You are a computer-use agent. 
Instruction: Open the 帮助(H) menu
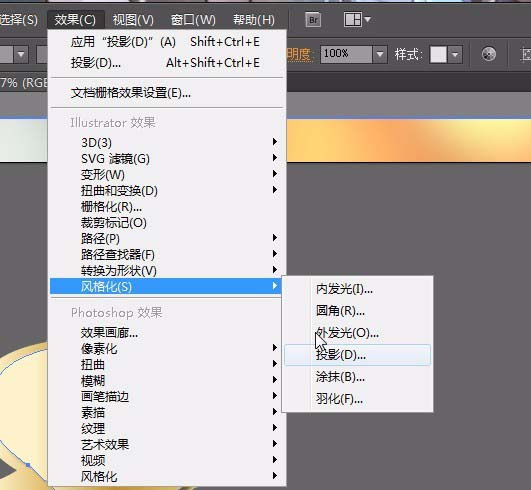(x=254, y=20)
